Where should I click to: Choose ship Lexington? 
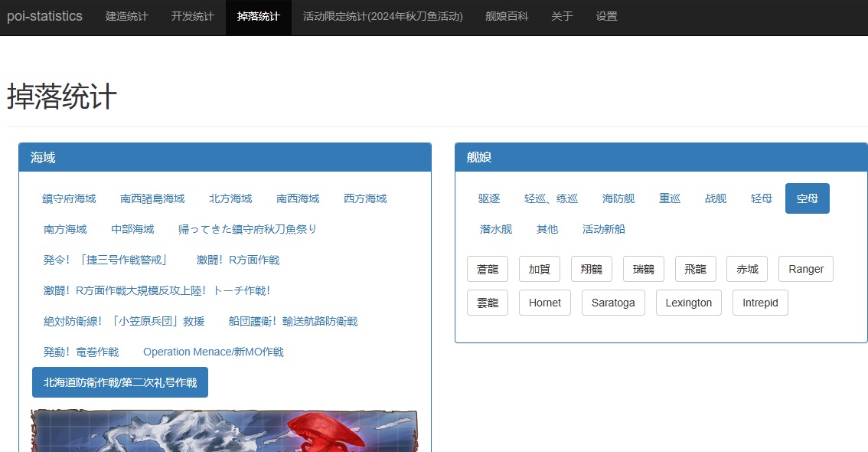689,303
